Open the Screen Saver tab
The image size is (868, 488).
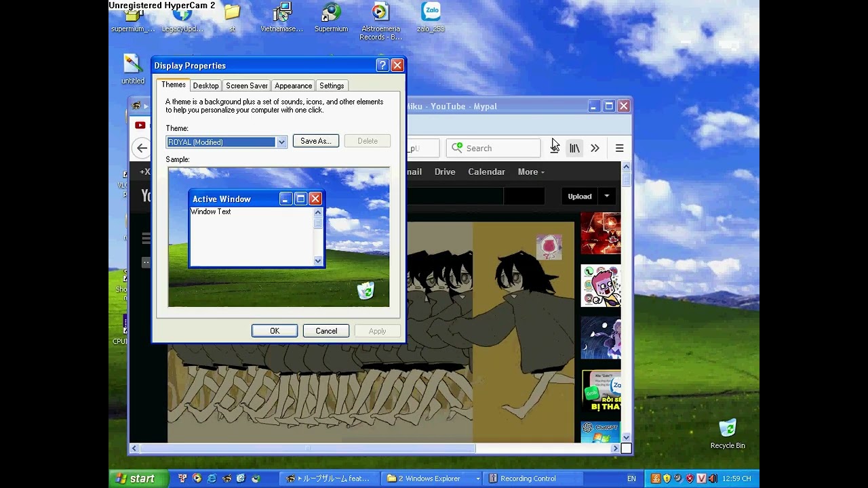(x=246, y=85)
